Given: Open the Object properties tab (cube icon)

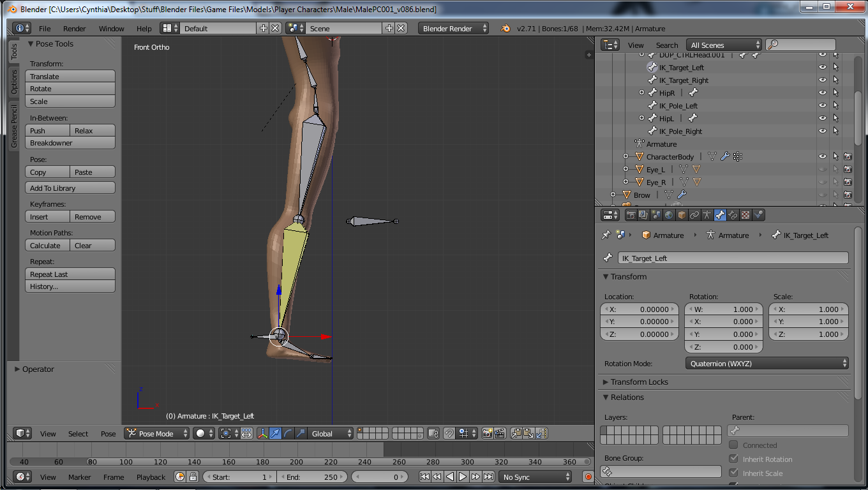Looking at the screenshot, I should pyautogui.click(x=682, y=215).
